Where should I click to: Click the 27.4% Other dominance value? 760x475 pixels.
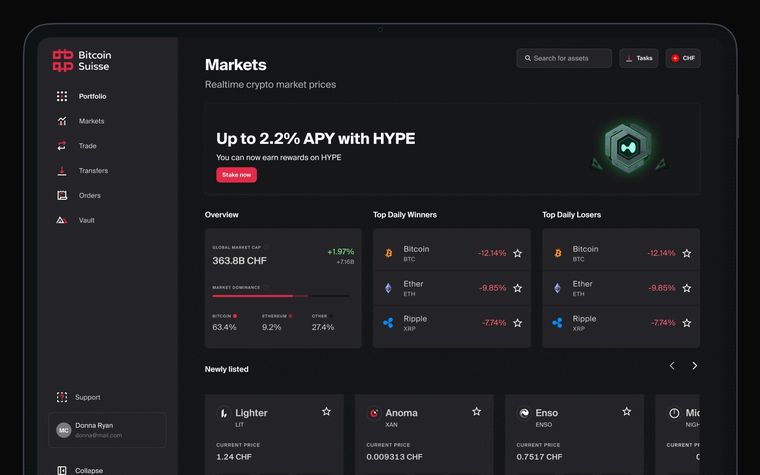pos(323,327)
